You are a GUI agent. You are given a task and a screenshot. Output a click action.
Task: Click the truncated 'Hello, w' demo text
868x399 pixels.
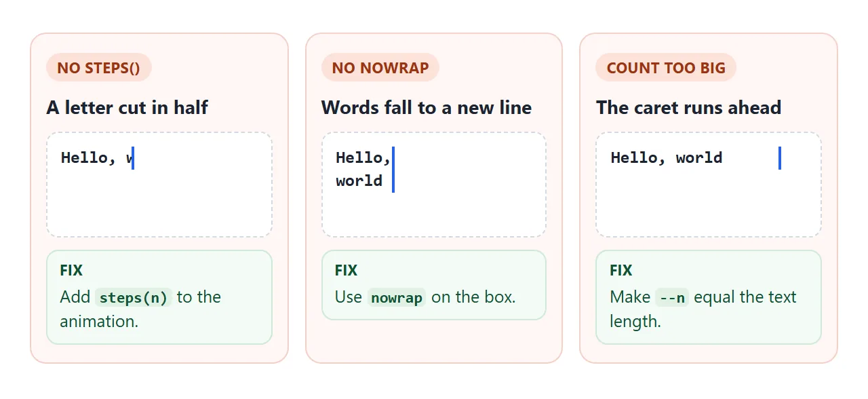coord(97,158)
